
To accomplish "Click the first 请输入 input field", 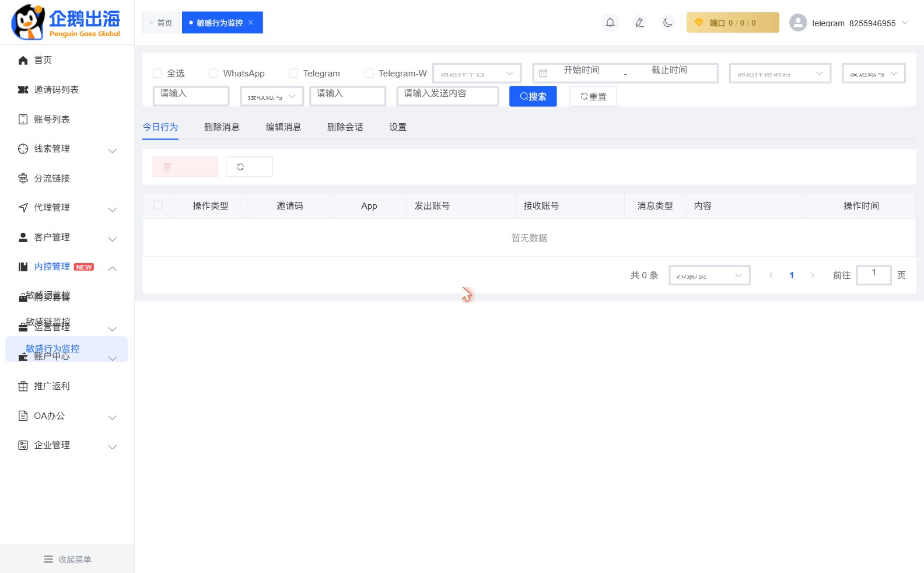I will tap(191, 96).
